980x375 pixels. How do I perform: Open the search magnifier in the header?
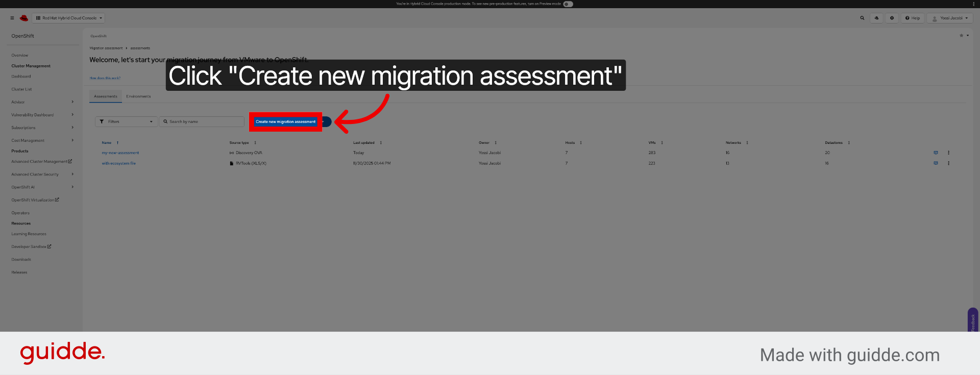click(x=862, y=18)
